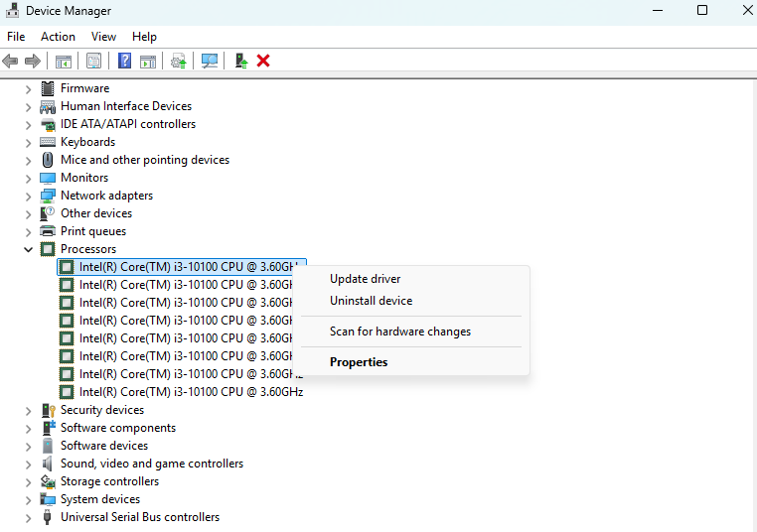
Task: Click the Other devices question-mark icon
Action: [x=48, y=213]
